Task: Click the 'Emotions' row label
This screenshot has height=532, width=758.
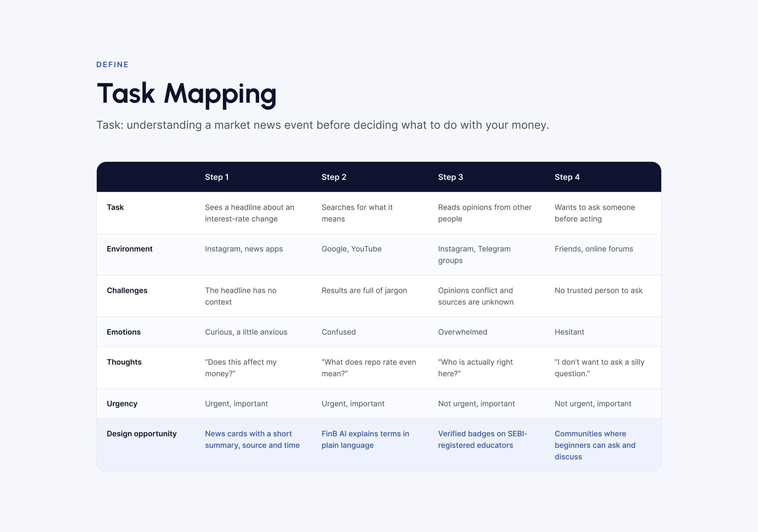Action: click(x=124, y=332)
